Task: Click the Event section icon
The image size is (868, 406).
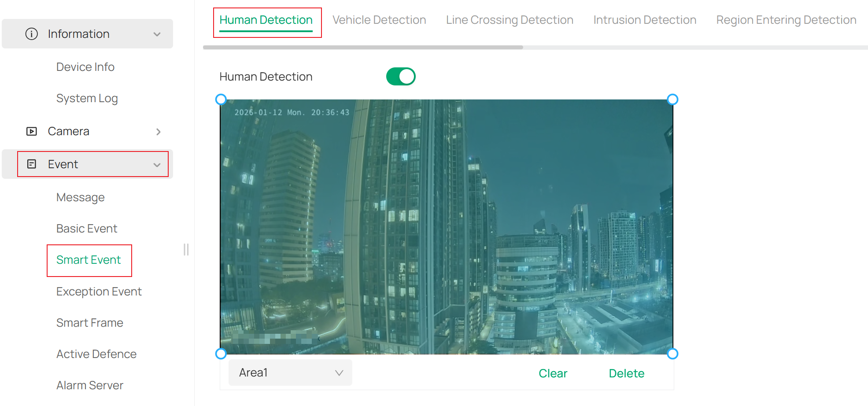Action: pos(32,164)
